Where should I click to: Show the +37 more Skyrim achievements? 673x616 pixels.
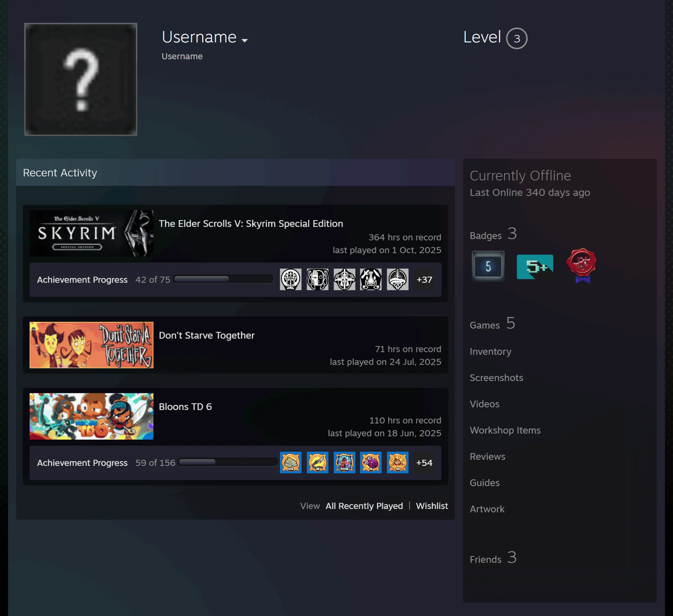424,279
